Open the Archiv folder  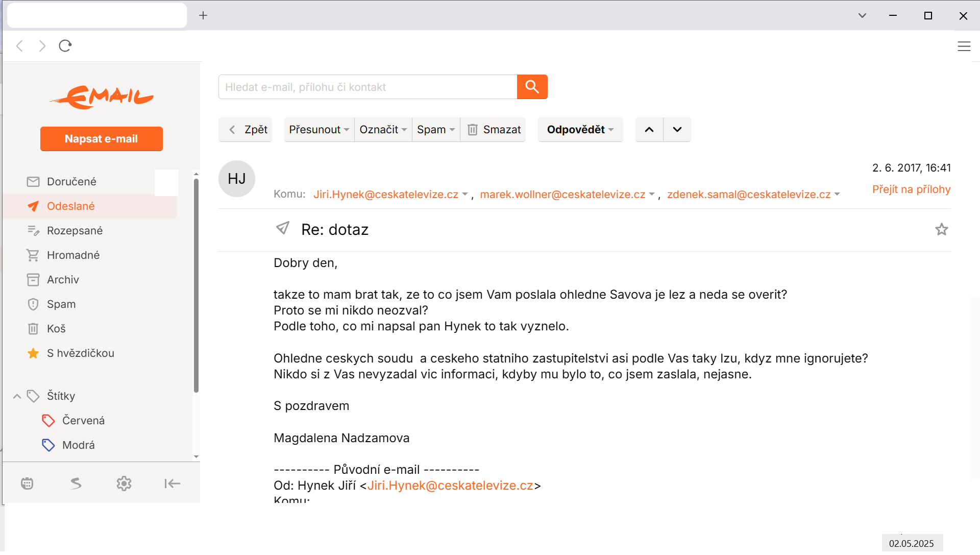(x=90, y=280)
